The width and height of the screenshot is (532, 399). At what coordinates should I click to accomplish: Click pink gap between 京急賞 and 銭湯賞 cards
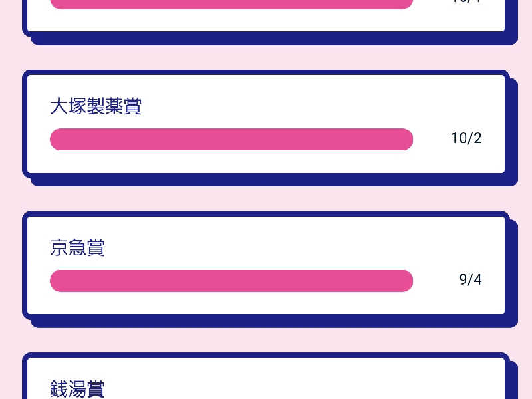[266, 340]
